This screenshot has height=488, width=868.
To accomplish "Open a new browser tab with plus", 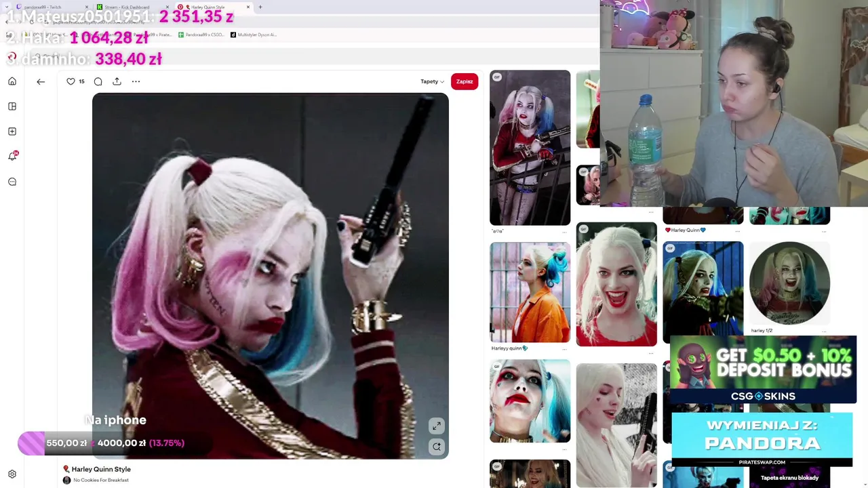I will pyautogui.click(x=261, y=7).
